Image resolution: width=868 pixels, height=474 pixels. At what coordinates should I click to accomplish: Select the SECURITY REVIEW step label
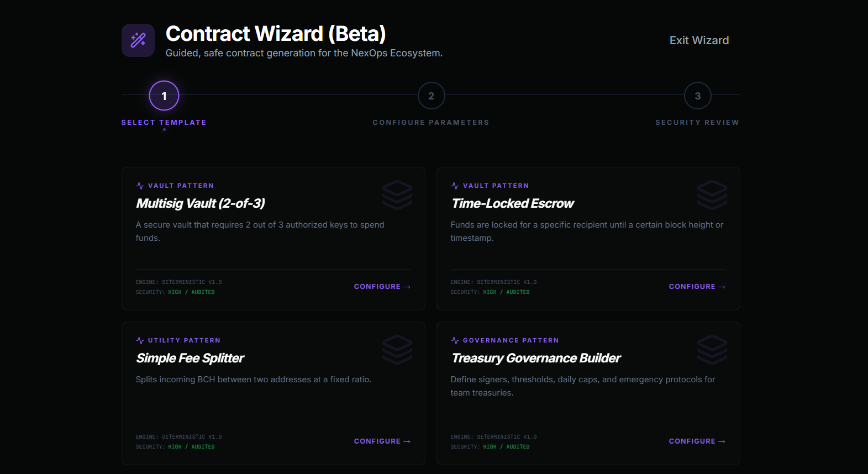(x=697, y=122)
